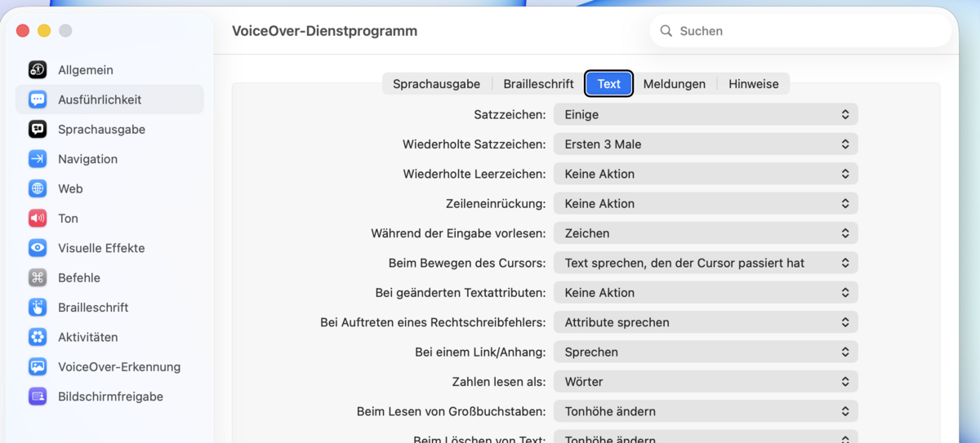
Task: Switch to the Hinweise tab
Action: tap(754, 84)
